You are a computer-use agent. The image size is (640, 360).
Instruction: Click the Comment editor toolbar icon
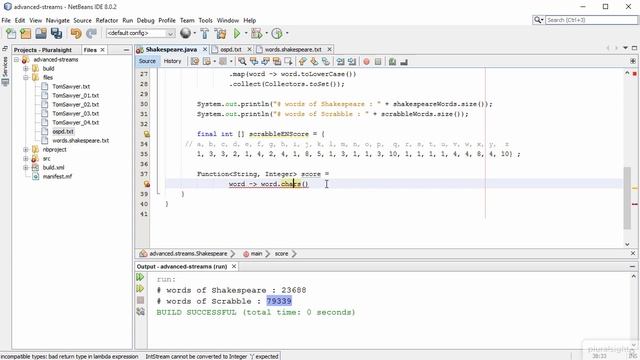tap(392, 62)
